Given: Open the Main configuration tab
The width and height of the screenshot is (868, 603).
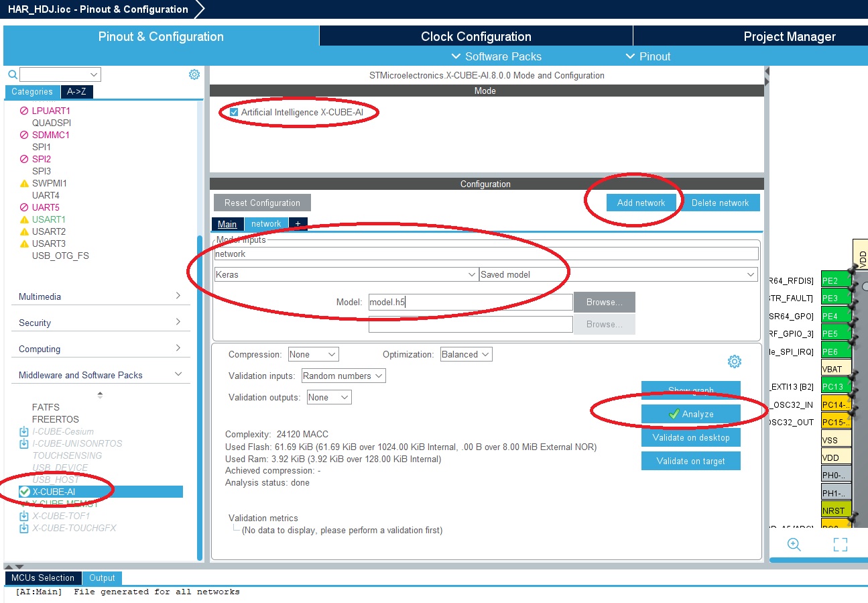Looking at the screenshot, I should tap(227, 224).
